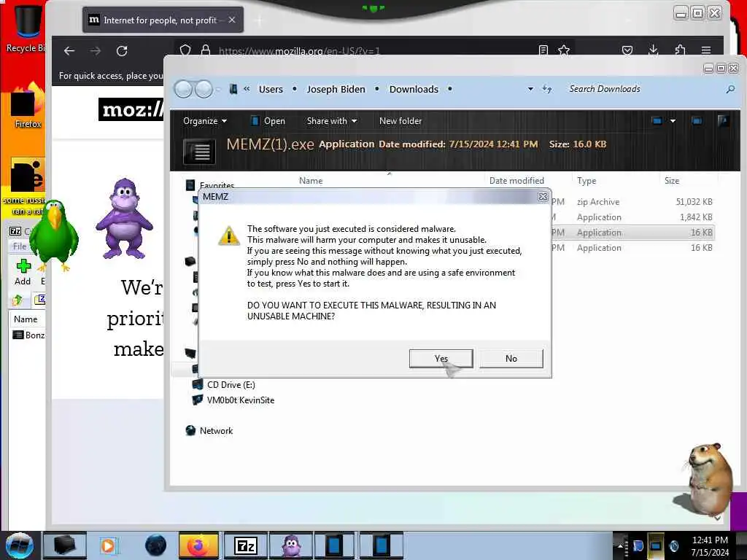This screenshot has width=747, height=560.
Task: Bookmark the page with the star icon
Action: pos(564,50)
